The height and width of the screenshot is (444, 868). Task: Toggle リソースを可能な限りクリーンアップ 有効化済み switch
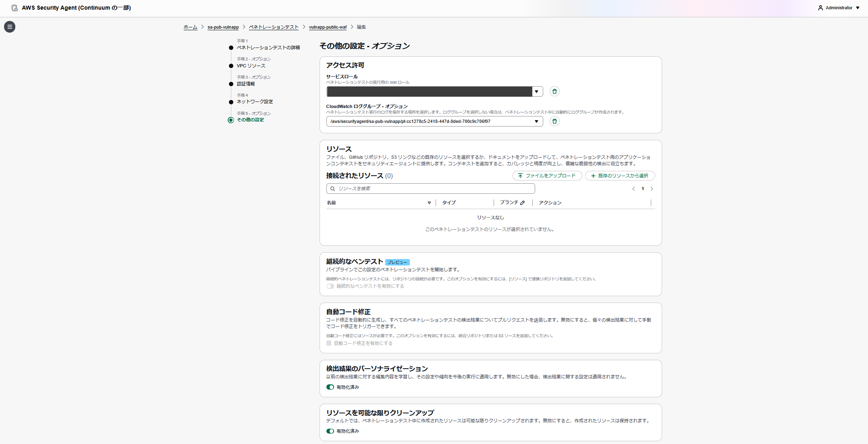click(x=330, y=431)
